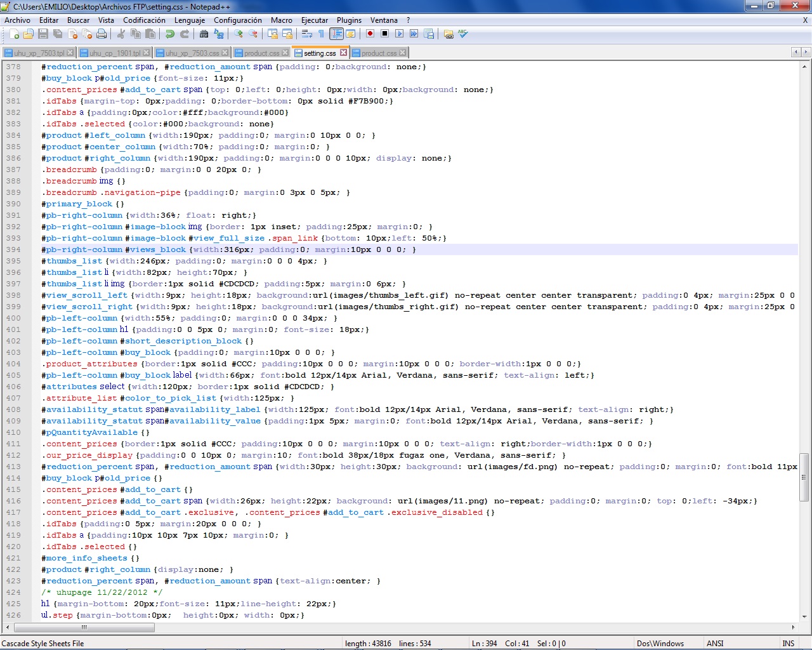Click the Print toolbar icon

101,34
